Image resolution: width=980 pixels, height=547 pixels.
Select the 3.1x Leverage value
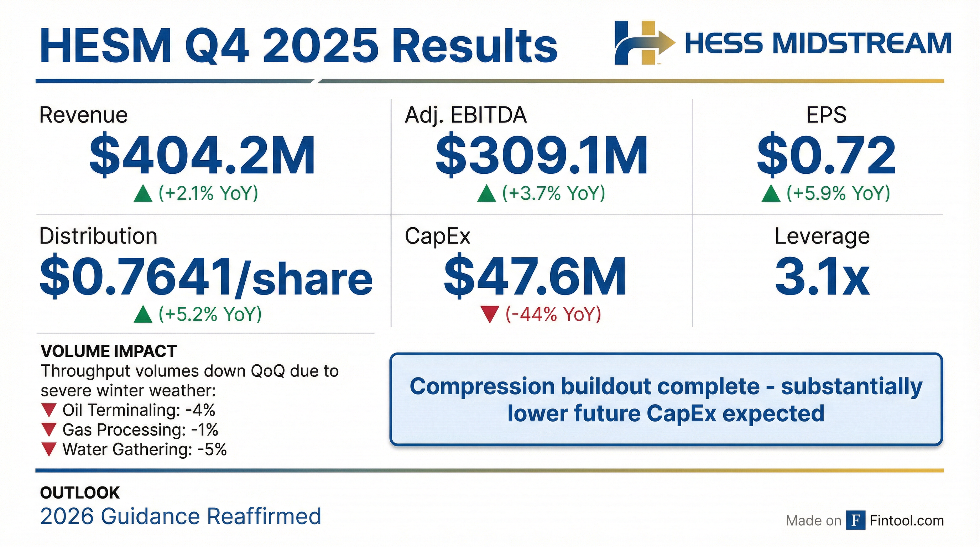[x=823, y=277]
